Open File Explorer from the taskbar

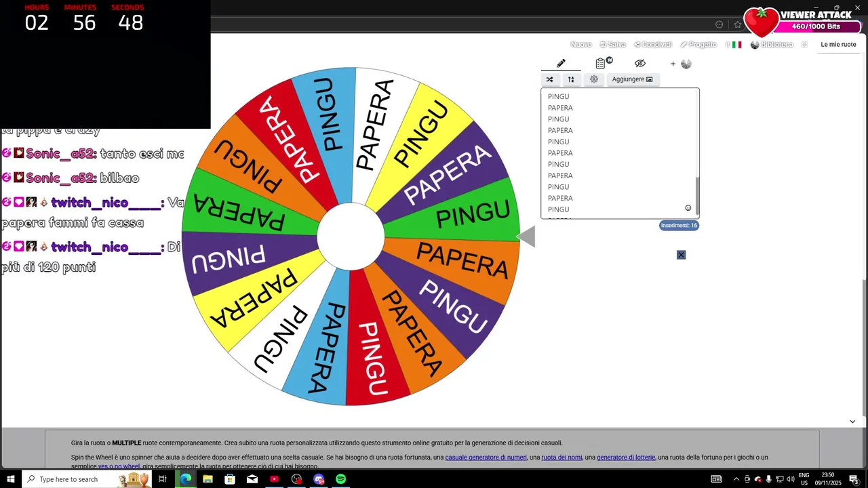point(208,479)
